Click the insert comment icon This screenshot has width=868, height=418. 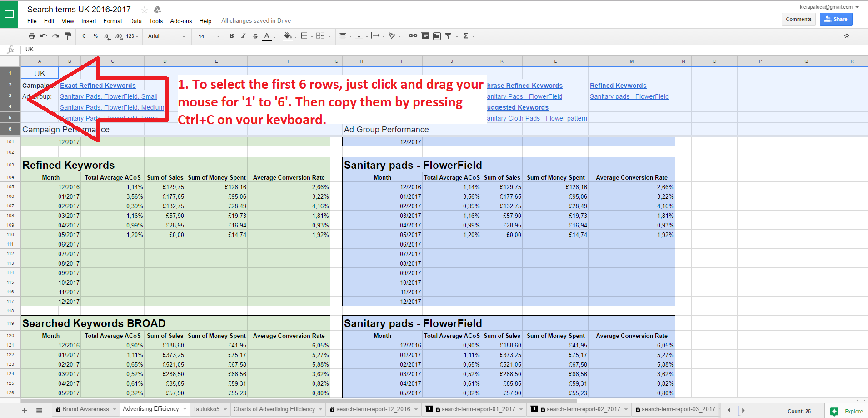[425, 36]
